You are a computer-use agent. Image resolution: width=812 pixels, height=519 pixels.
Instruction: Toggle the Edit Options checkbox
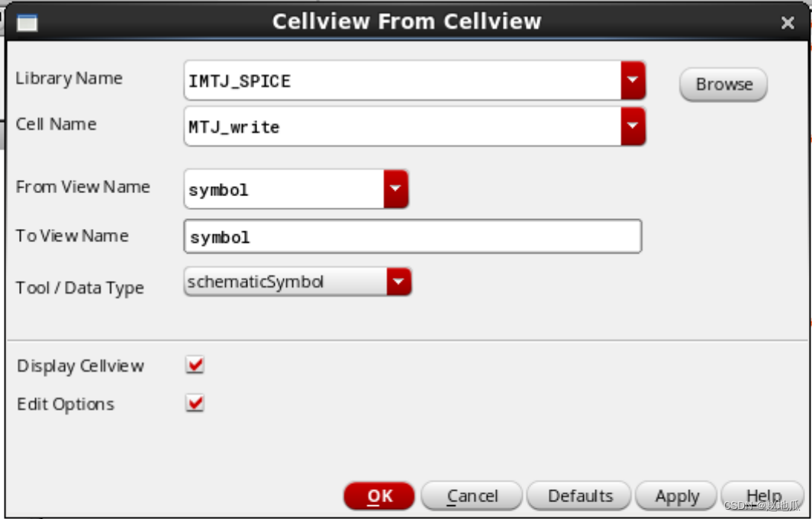click(195, 403)
